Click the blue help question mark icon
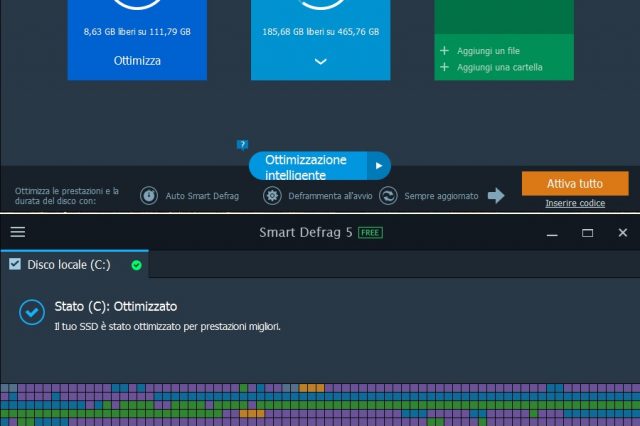 coord(242,144)
